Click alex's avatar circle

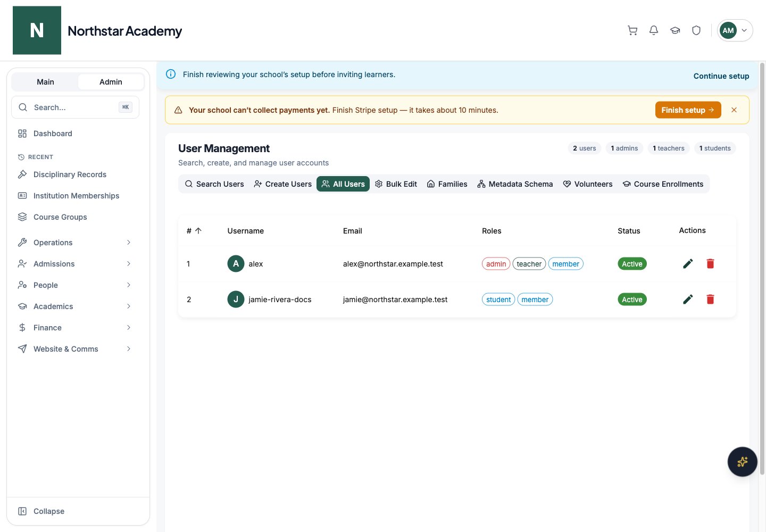tap(236, 264)
